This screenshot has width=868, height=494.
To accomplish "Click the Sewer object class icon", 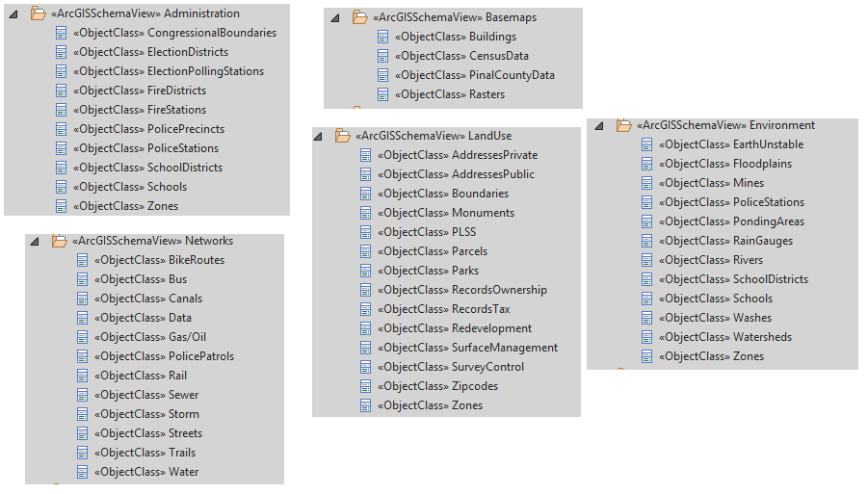I will click(x=83, y=395).
